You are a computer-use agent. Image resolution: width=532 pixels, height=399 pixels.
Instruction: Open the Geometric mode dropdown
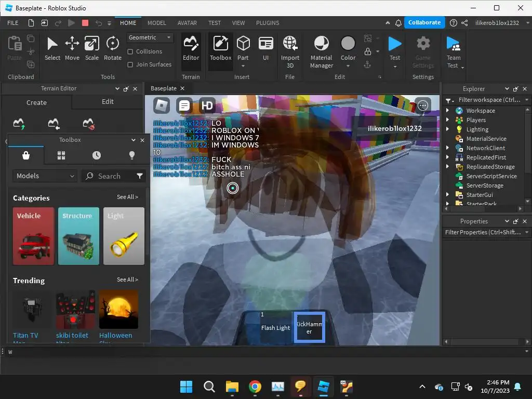pos(150,37)
